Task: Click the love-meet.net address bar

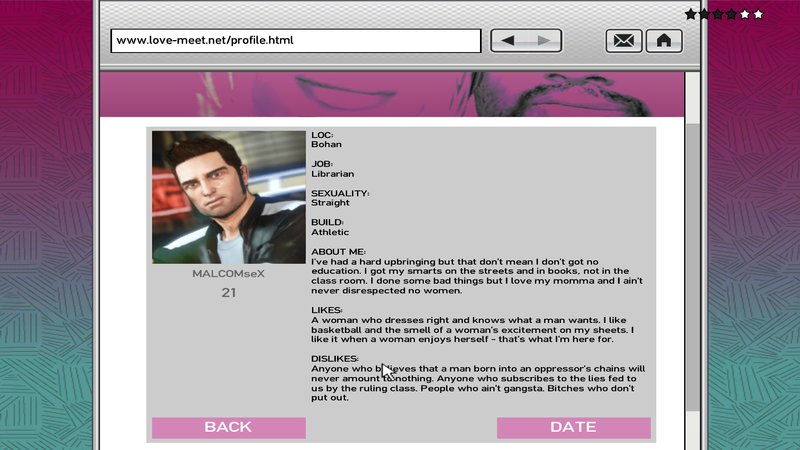Action: (296, 41)
